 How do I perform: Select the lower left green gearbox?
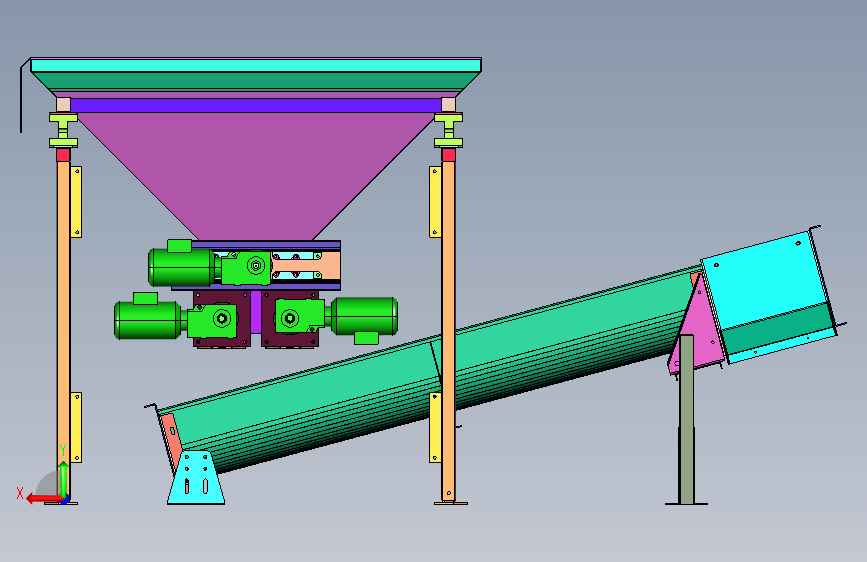212,321
